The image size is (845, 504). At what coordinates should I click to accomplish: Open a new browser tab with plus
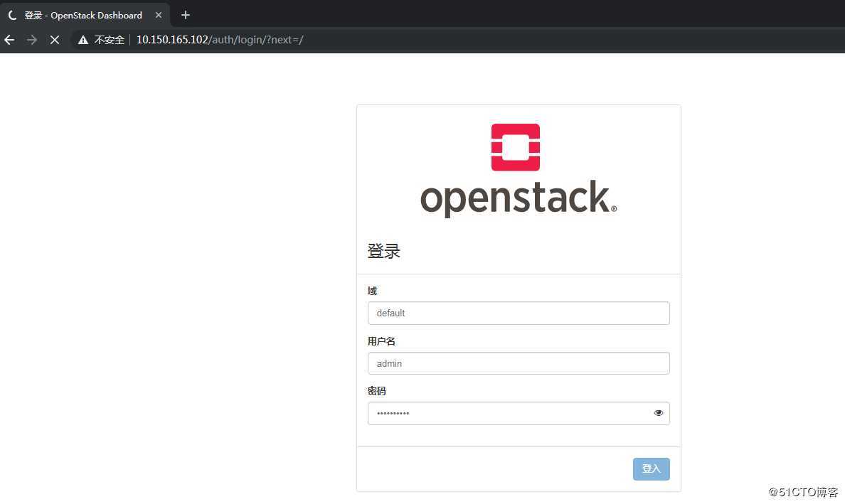pos(186,15)
